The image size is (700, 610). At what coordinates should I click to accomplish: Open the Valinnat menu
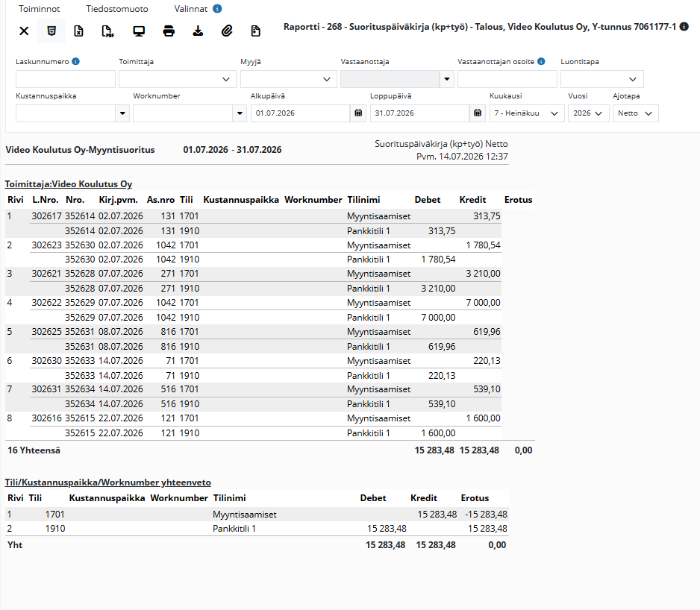[190, 9]
